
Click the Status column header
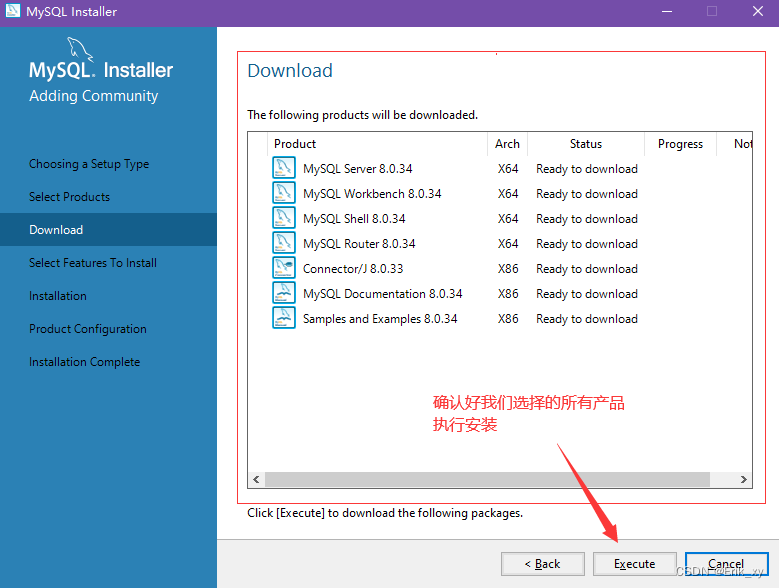coord(586,144)
